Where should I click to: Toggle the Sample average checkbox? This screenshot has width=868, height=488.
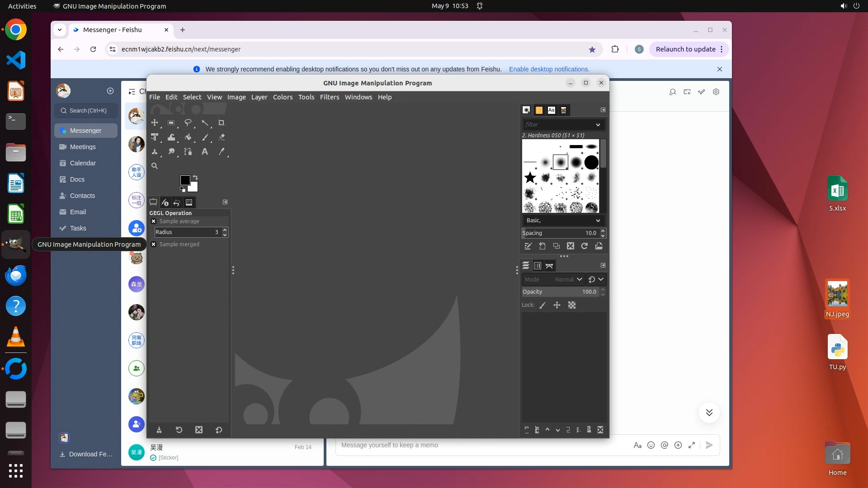pyautogui.click(x=154, y=221)
